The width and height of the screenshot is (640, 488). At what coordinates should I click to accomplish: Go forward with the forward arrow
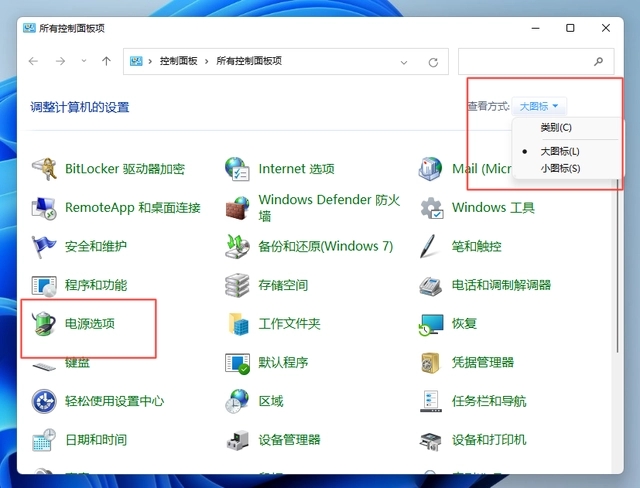(x=60, y=61)
